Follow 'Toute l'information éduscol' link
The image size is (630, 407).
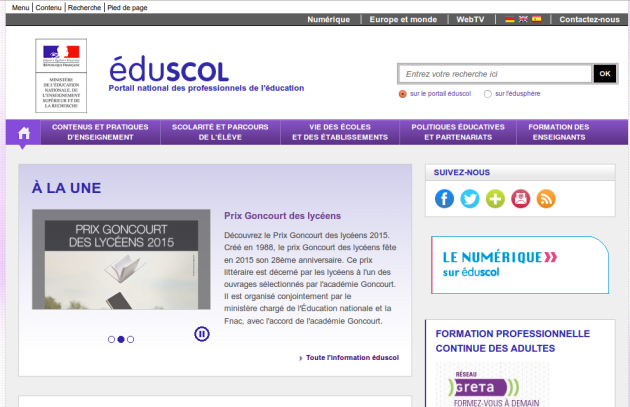(352, 358)
